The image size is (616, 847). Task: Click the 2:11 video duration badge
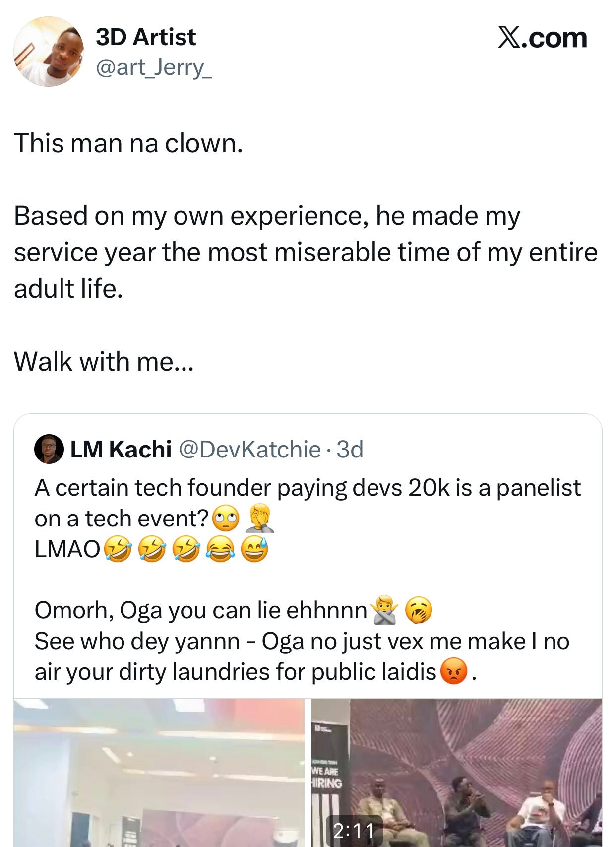(354, 831)
